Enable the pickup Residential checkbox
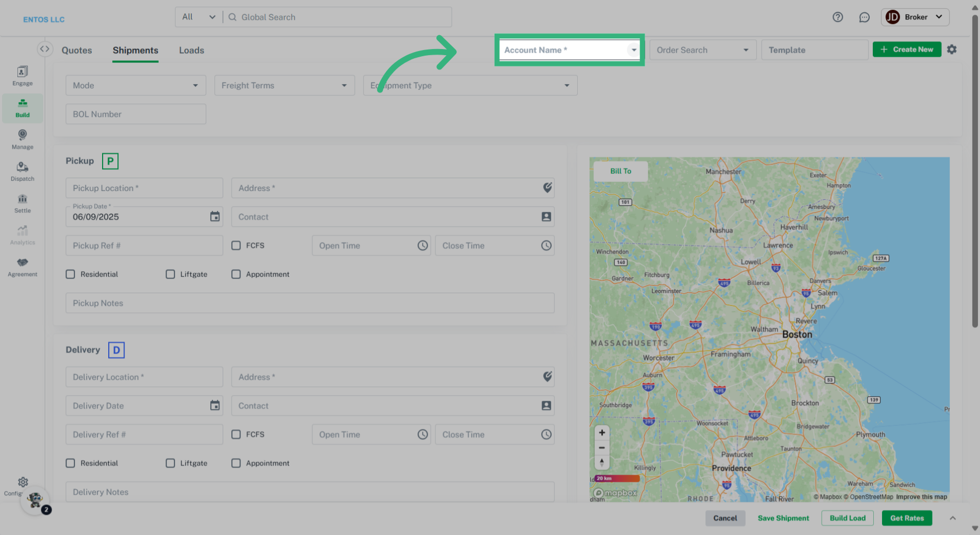980x535 pixels. (x=70, y=274)
